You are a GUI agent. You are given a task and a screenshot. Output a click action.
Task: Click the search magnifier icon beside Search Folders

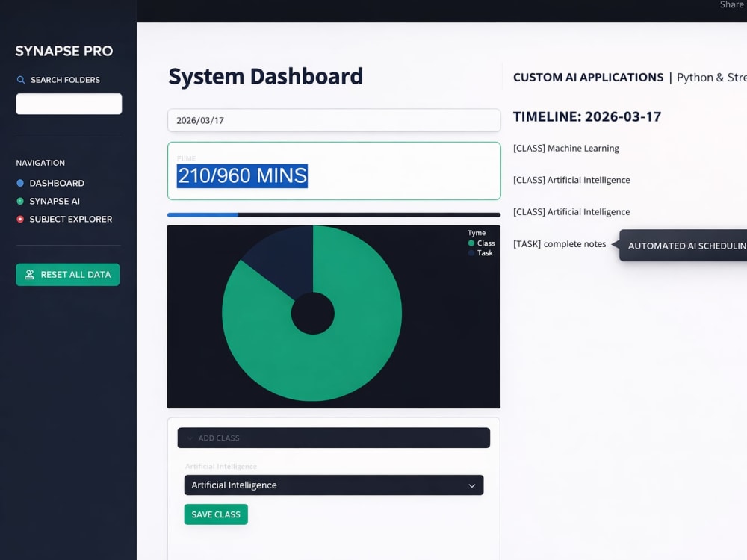[x=20, y=80]
